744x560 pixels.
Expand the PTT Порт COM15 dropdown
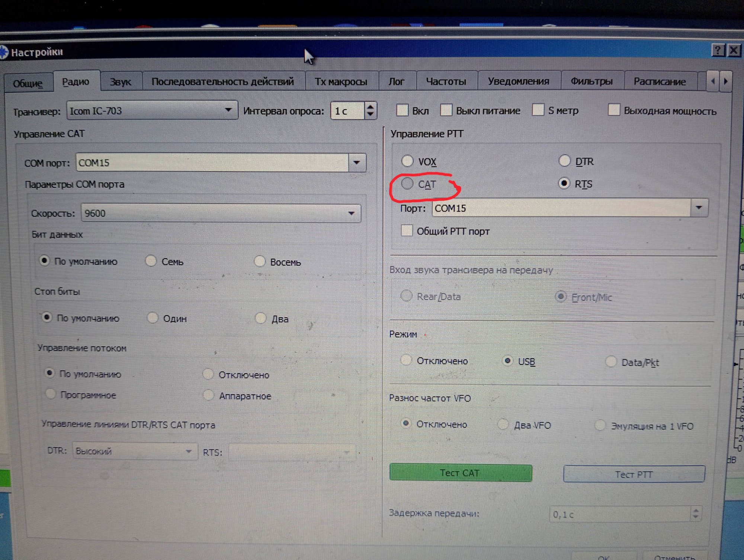(x=699, y=207)
